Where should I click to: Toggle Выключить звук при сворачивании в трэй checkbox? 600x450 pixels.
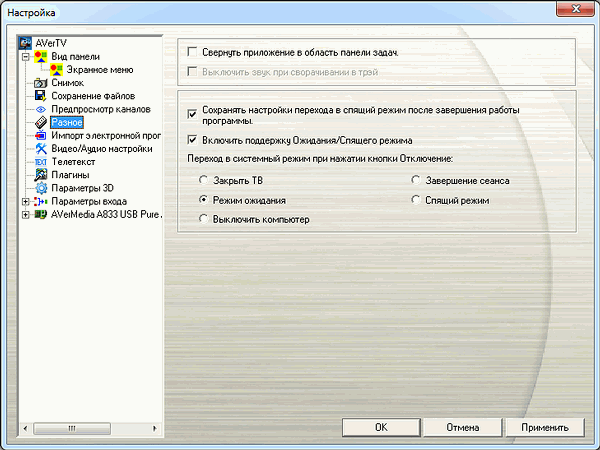pyautogui.click(x=192, y=72)
